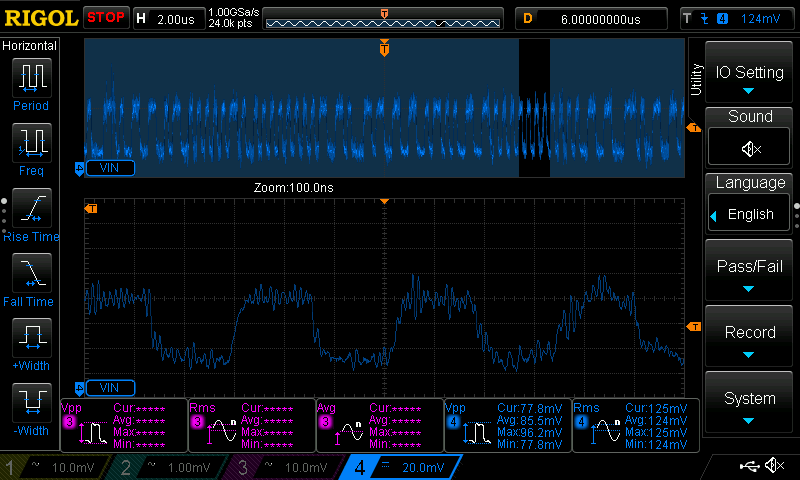Screen dimensions: 800x480
Task: Click the Max:96.2mV Vpp value
Action: (x=530, y=433)
